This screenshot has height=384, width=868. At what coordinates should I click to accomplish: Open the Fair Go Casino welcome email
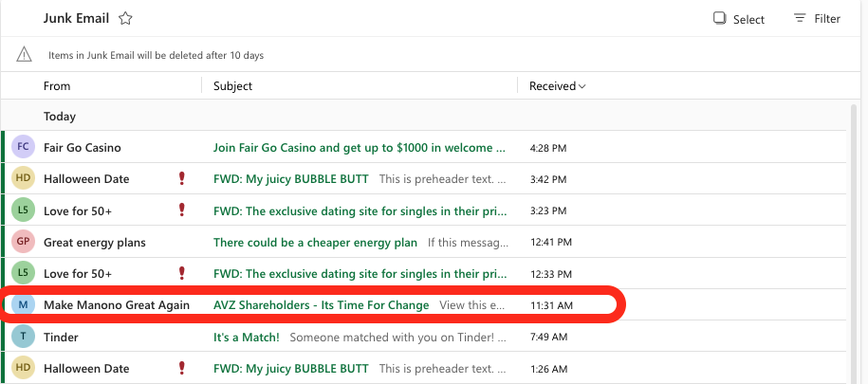(359, 147)
